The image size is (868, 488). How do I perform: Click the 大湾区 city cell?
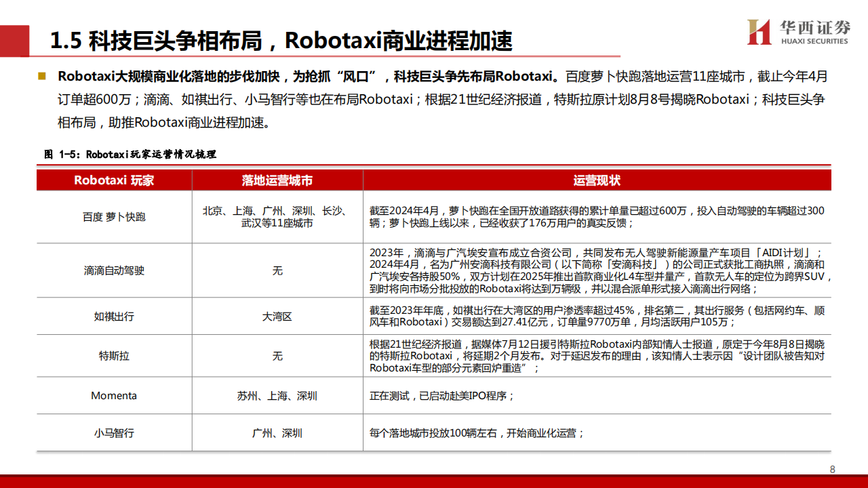(x=277, y=317)
